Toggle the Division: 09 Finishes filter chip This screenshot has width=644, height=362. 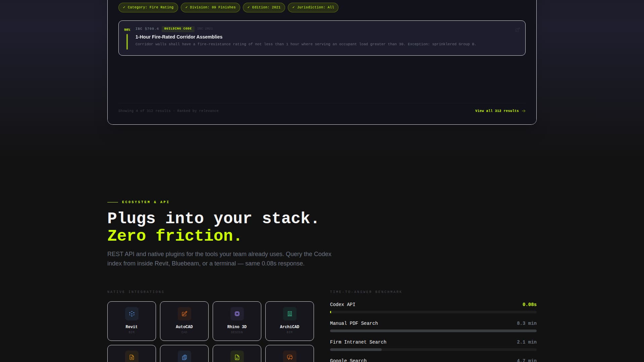(210, 7)
